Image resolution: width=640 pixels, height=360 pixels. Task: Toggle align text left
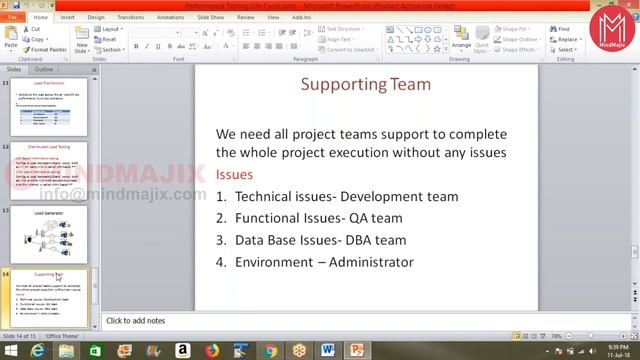[246, 46]
